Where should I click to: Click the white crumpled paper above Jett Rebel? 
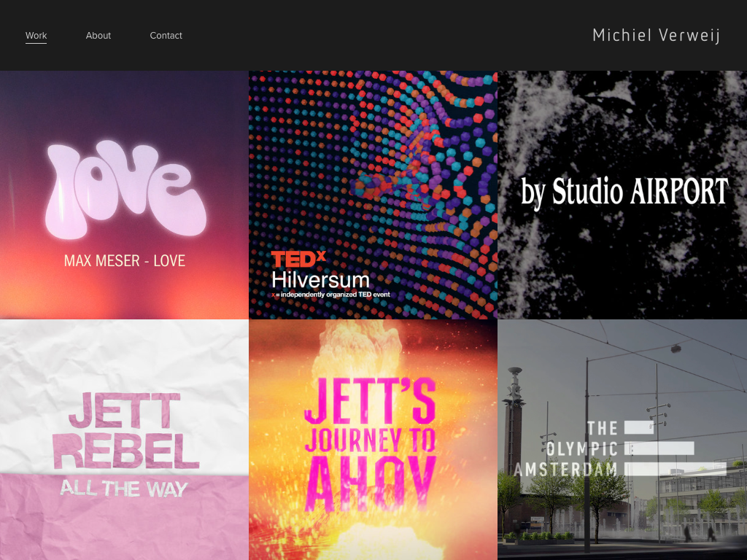pyautogui.click(x=124, y=357)
